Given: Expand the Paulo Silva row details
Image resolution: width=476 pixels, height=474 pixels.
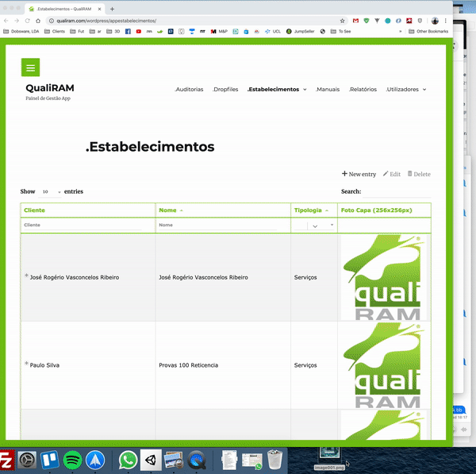Looking at the screenshot, I should [x=26, y=364].
